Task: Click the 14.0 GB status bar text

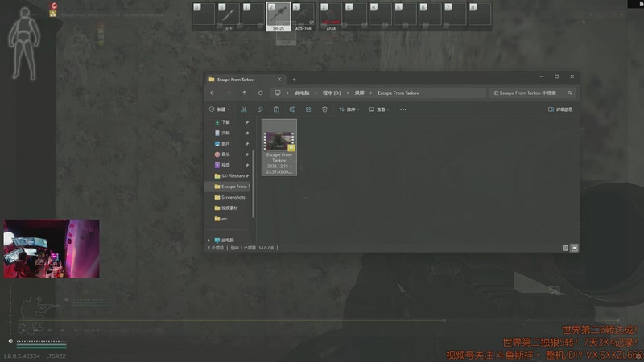Action: [266, 248]
